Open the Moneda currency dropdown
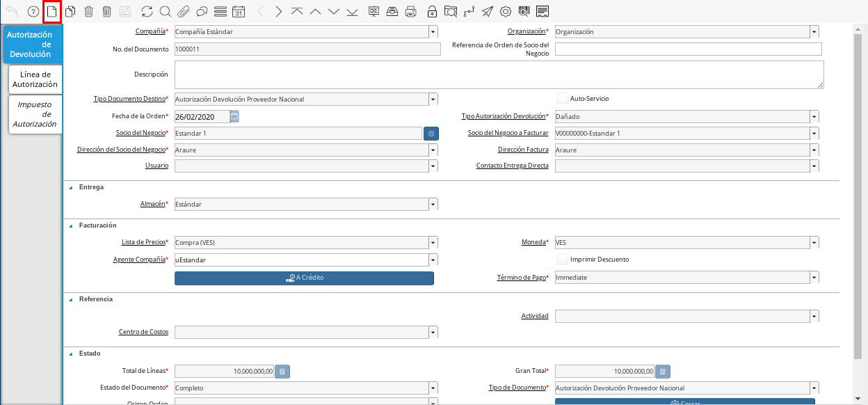The height and width of the screenshot is (405, 868). coord(814,242)
